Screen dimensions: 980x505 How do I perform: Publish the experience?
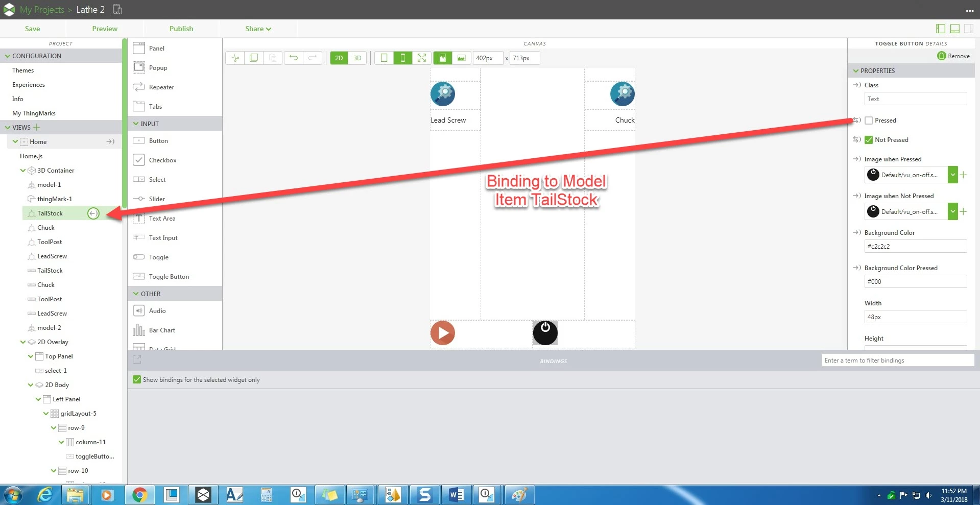pos(181,29)
